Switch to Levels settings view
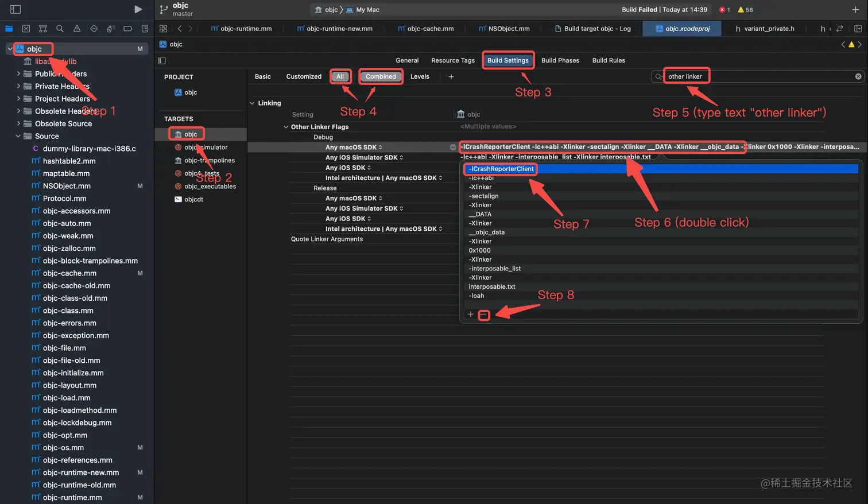Screen dimensions: 868x504 (x=420, y=76)
